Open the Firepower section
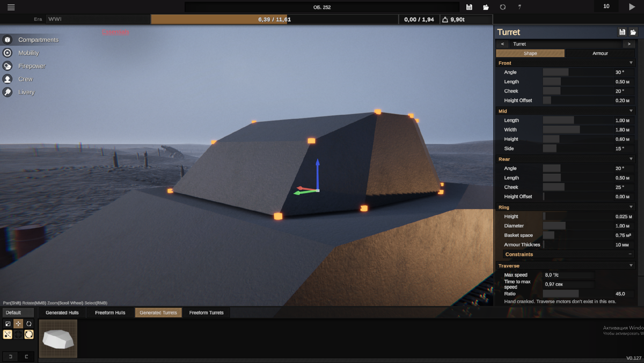Image resolution: width=644 pixels, height=363 pixels. click(25, 66)
